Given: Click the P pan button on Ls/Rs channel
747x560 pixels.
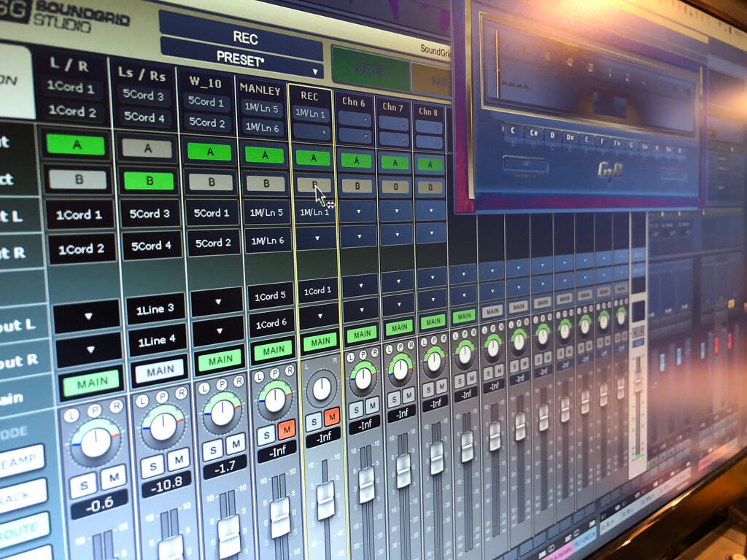Looking at the screenshot, I should pyautogui.click(x=161, y=397).
